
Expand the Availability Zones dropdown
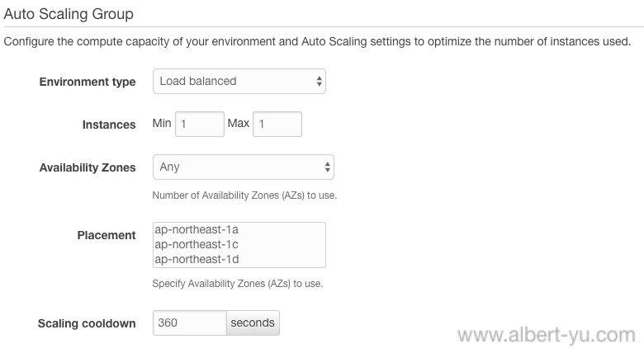point(243,167)
